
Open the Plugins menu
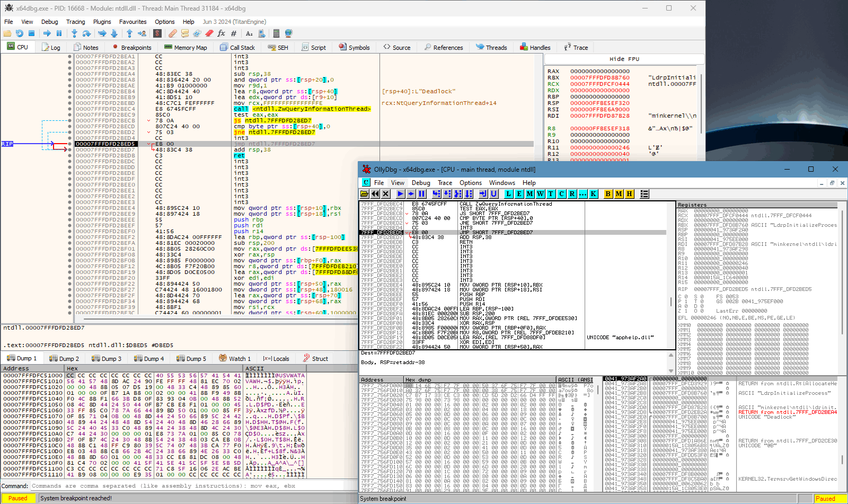pos(102,22)
